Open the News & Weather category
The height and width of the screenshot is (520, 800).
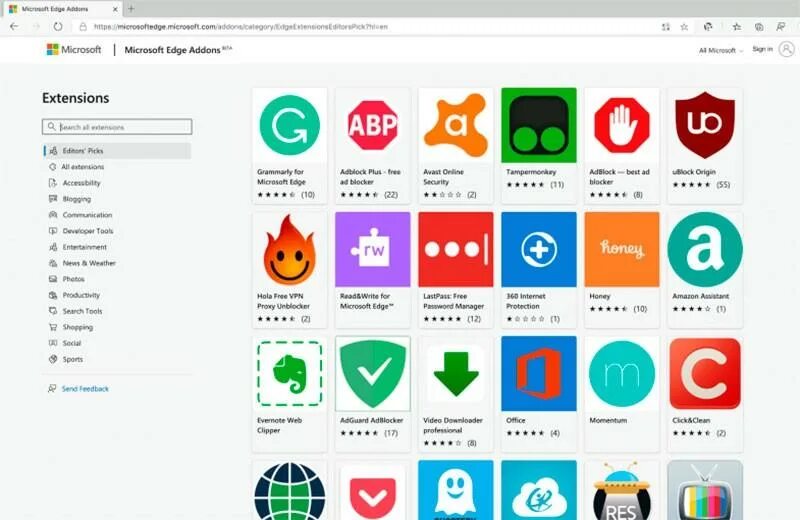[x=89, y=263]
